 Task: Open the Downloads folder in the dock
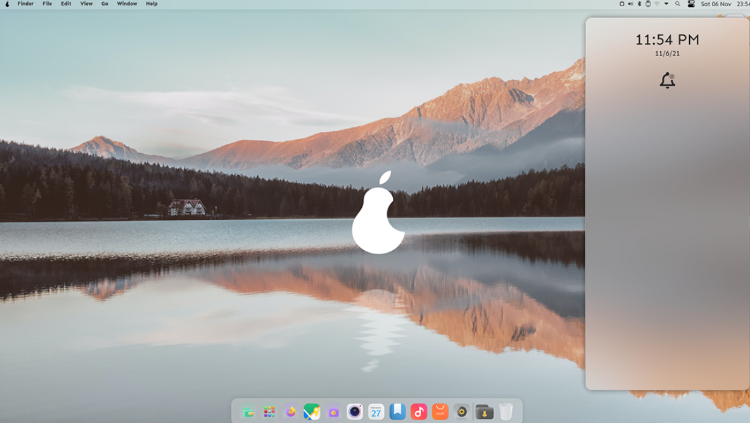[484, 412]
